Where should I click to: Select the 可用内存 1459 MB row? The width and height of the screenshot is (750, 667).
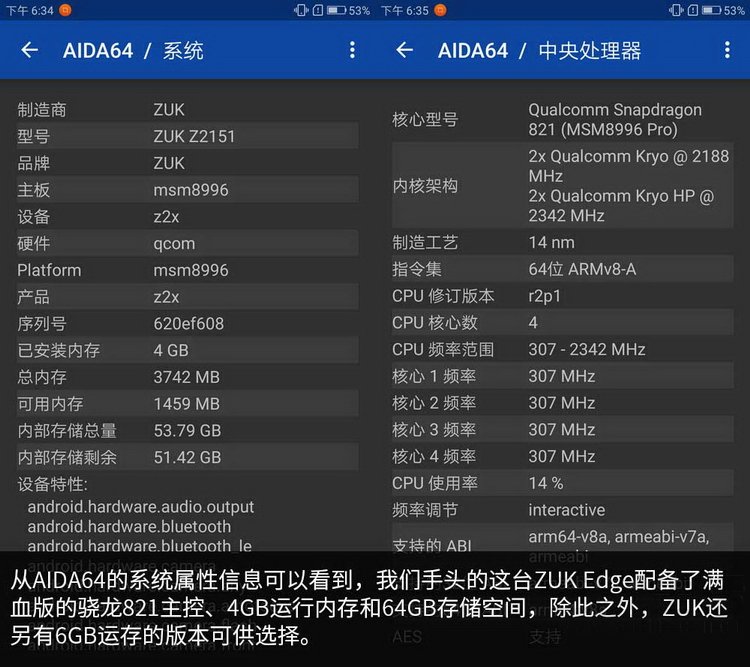click(188, 404)
